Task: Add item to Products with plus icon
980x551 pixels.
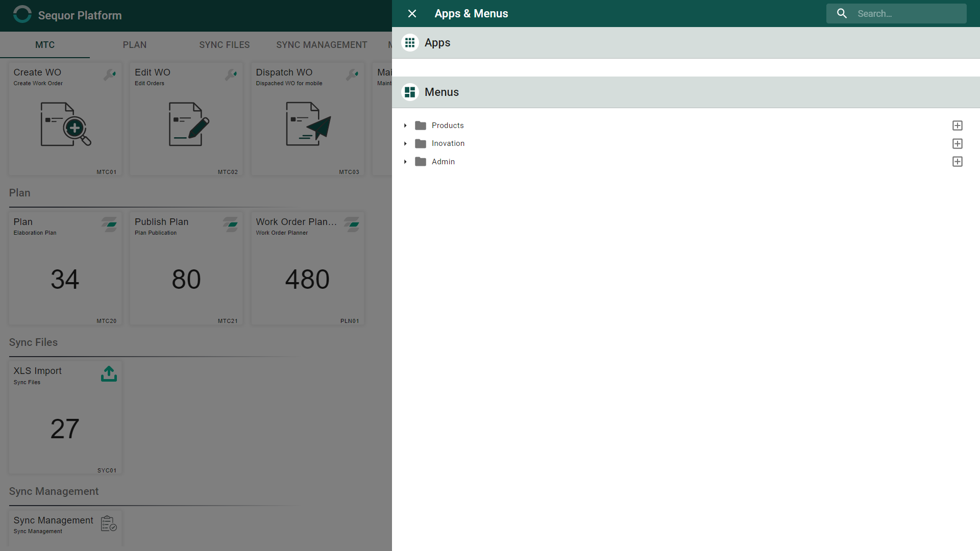Action: tap(958, 126)
